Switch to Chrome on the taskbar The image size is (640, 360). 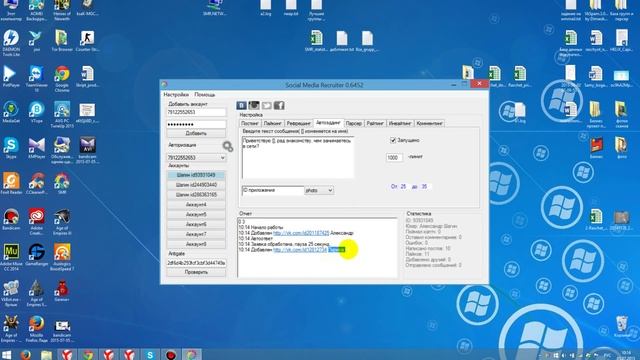point(88,355)
